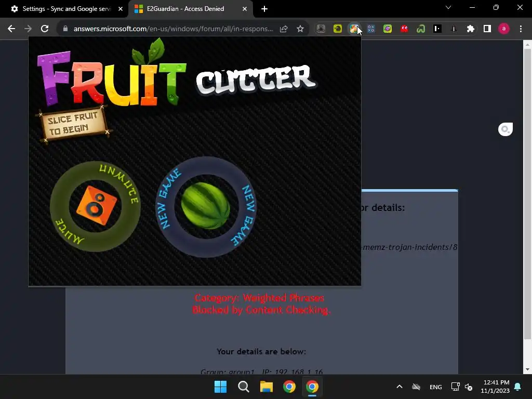The width and height of the screenshot is (532, 399).
Task: Open the green and purple gem extension
Action: pyautogui.click(x=388, y=29)
